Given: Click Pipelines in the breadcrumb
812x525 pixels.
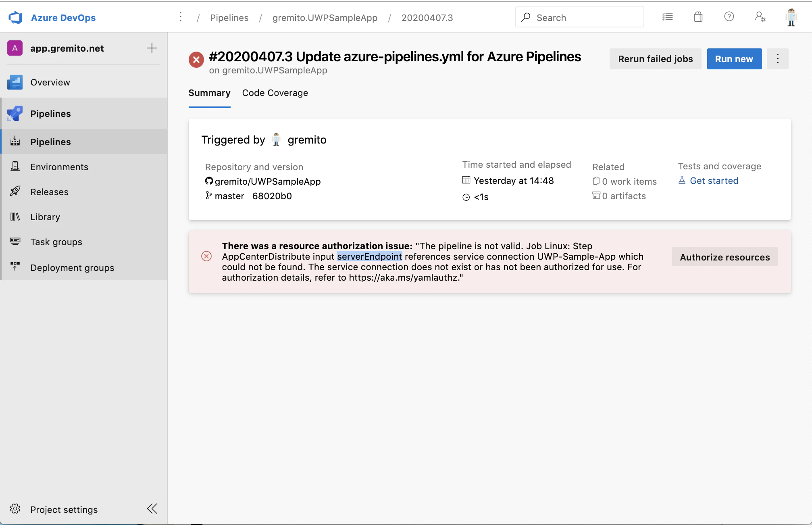Looking at the screenshot, I should (x=229, y=18).
